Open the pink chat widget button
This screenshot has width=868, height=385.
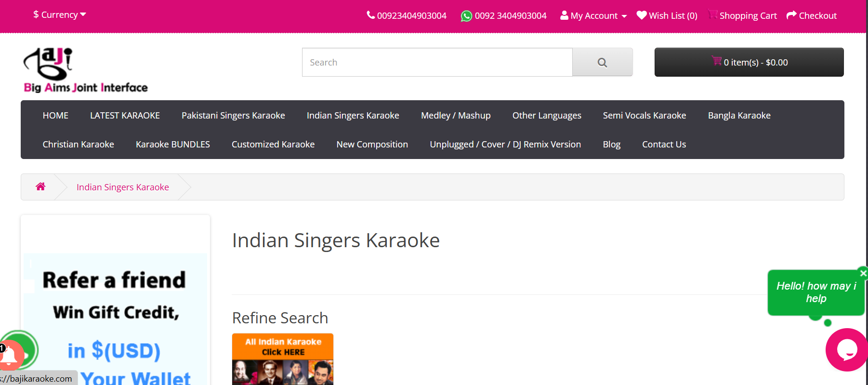(x=847, y=350)
